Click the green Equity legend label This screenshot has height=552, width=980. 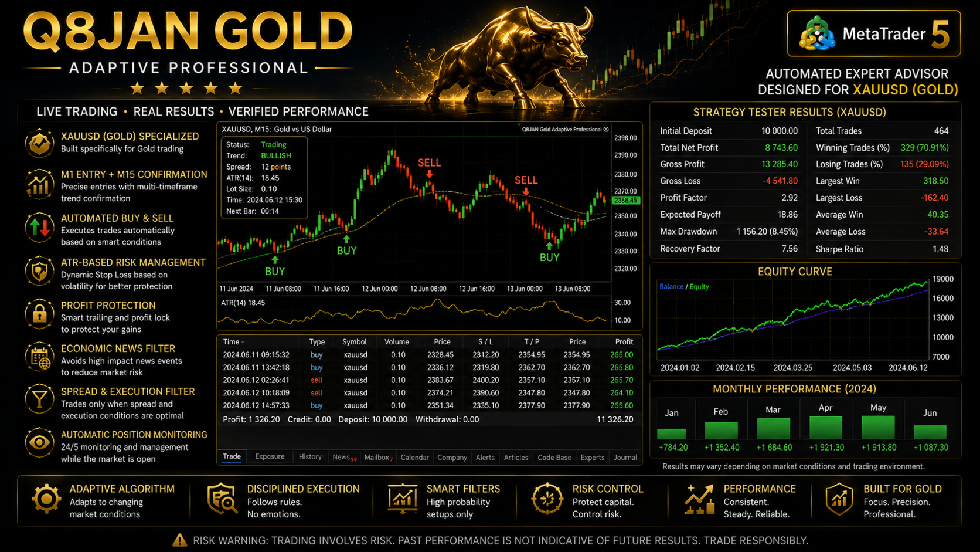click(699, 286)
